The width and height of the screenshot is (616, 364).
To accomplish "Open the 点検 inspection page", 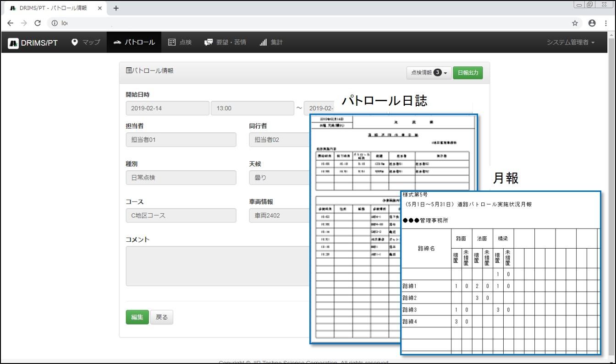I will click(x=180, y=42).
